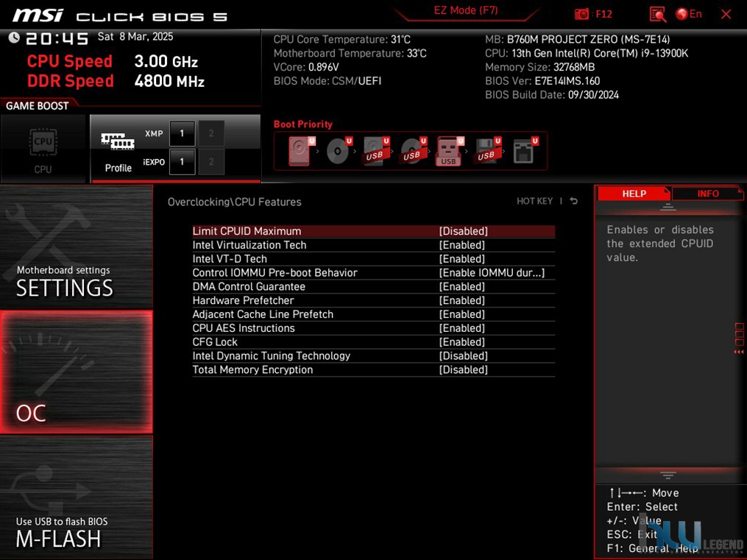Screen dimensions: 747x560
Task: Select the Total Memory Encryption label
Action: tap(252, 369)
